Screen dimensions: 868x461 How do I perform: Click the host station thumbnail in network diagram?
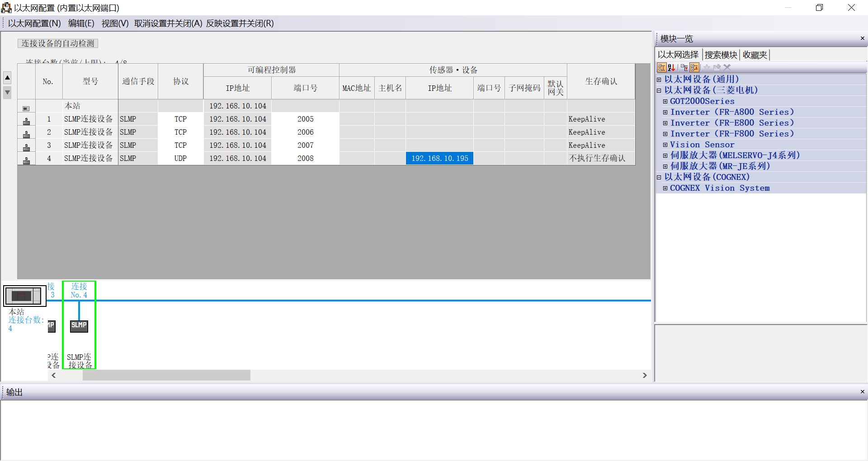(x=24, y=295)
